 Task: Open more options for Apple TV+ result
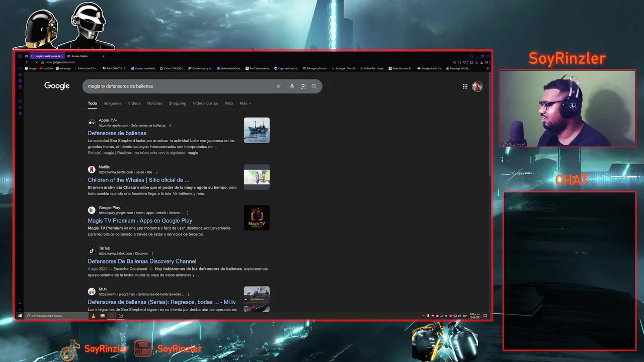click(170, 125)
